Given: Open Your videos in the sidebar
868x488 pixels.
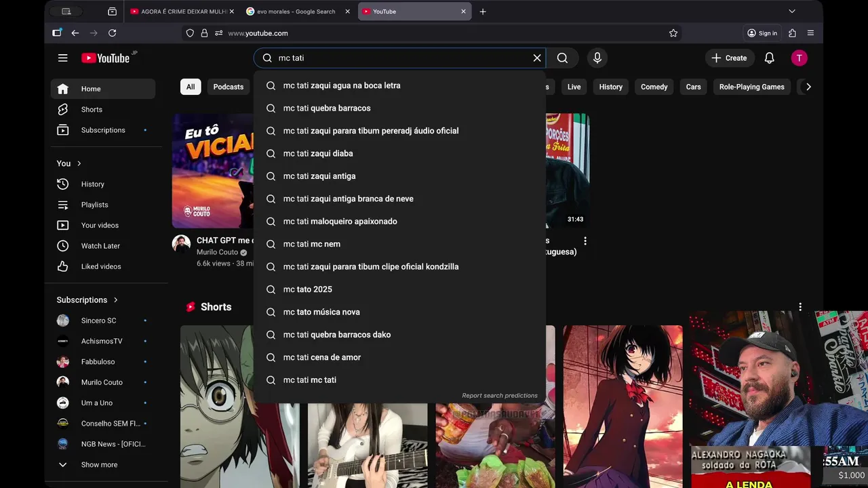Looking at the screenshot, I should coord(102,225).
